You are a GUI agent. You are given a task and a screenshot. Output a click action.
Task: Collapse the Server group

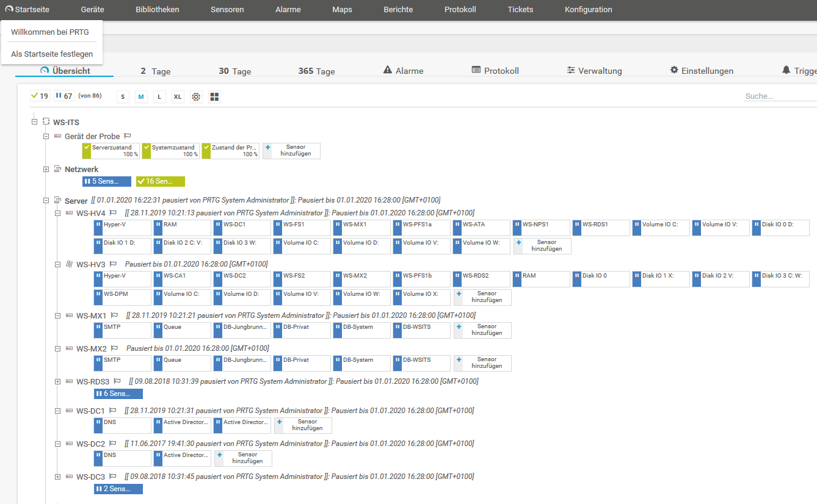click(x=46, y=200)
